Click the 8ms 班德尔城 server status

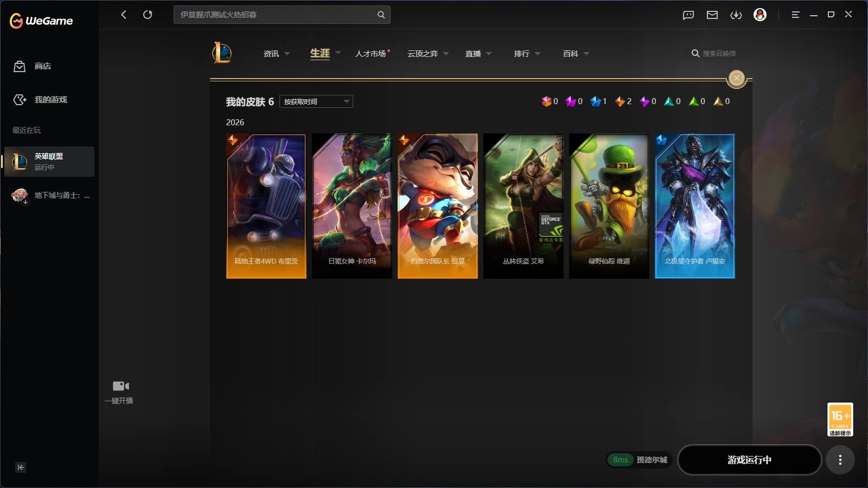[639, 460]
